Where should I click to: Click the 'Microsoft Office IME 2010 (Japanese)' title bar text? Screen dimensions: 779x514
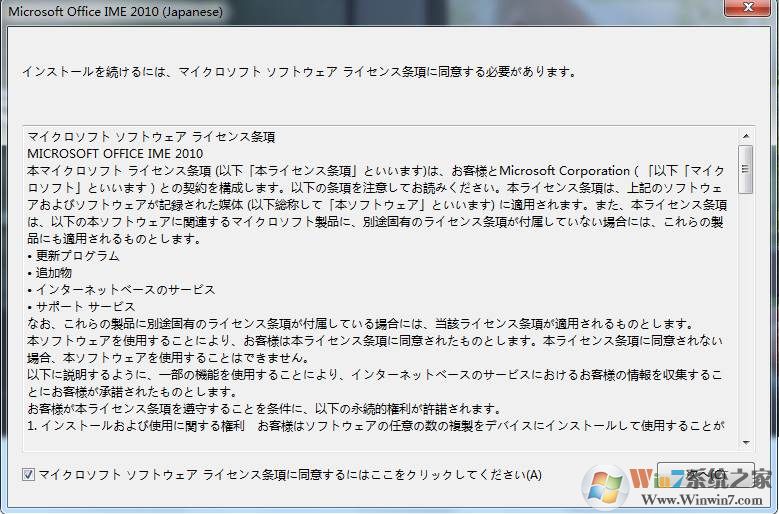point(116,11)
